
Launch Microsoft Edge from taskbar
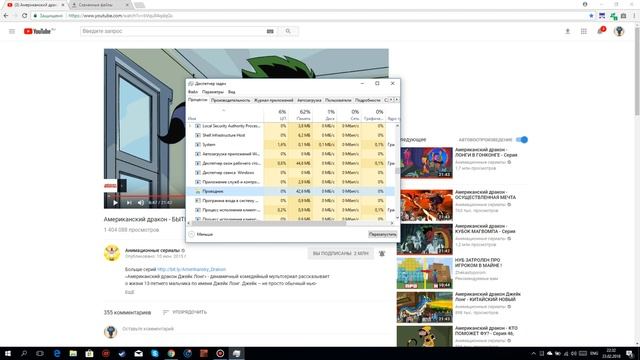(x=57, y=353)
